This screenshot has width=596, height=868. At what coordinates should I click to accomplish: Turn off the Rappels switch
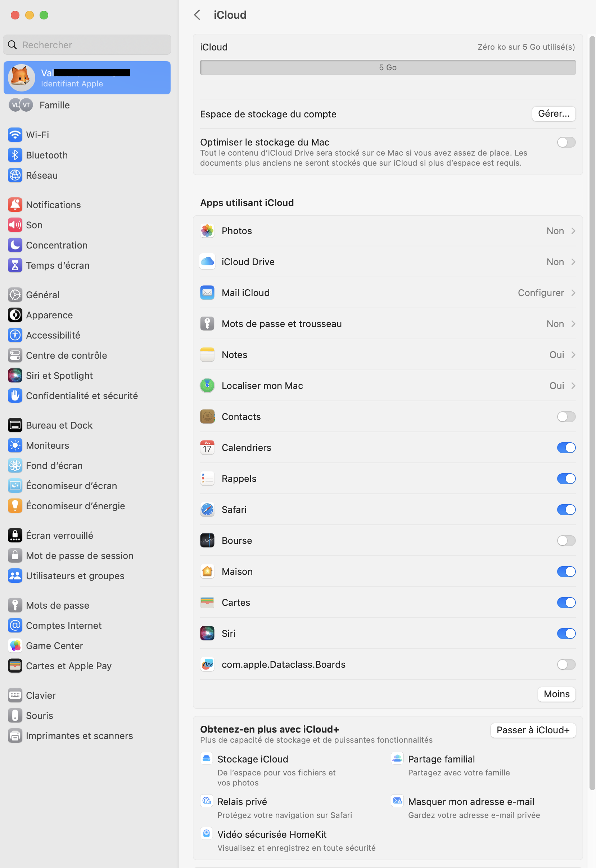tap(566, 479)
